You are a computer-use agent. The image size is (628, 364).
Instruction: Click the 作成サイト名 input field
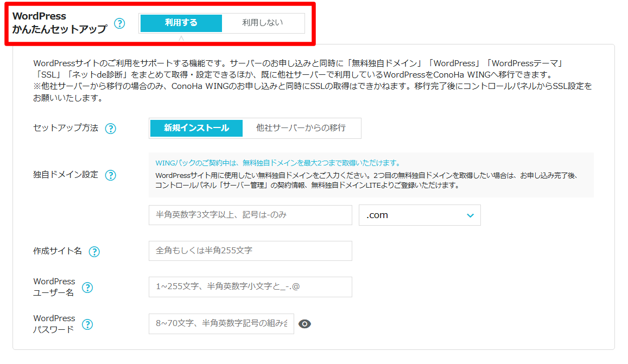point(250,251)
